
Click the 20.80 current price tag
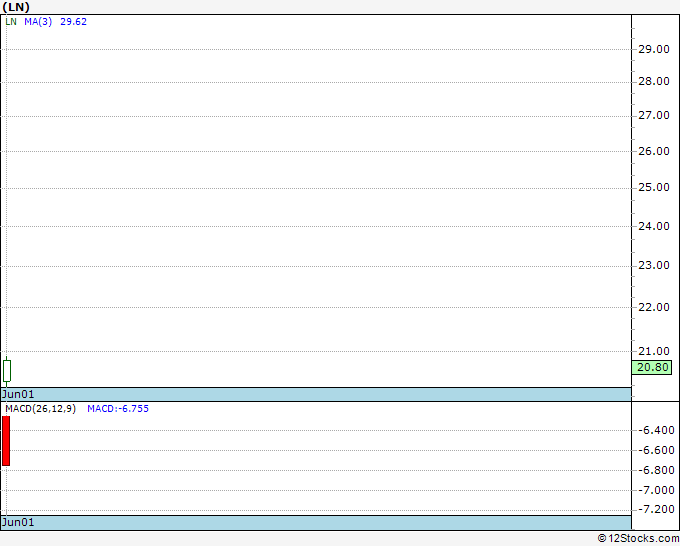[652, 367]
